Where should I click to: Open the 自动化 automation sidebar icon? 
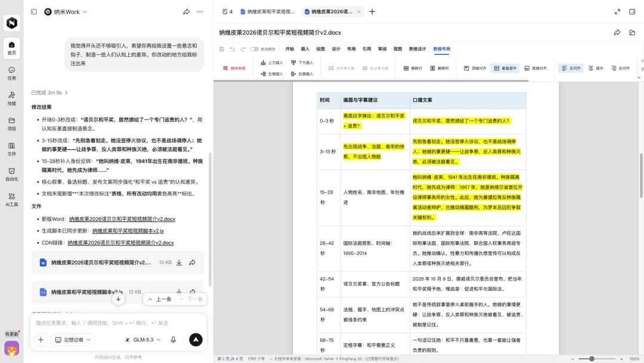(x=12, y=174)
